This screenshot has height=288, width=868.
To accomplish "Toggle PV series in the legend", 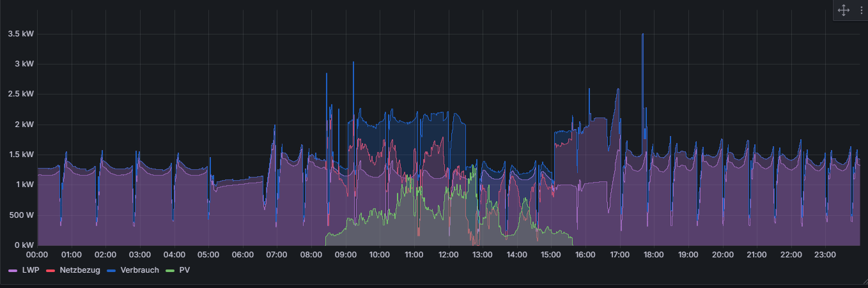I will pyautogui.click(x=184, y=270).
